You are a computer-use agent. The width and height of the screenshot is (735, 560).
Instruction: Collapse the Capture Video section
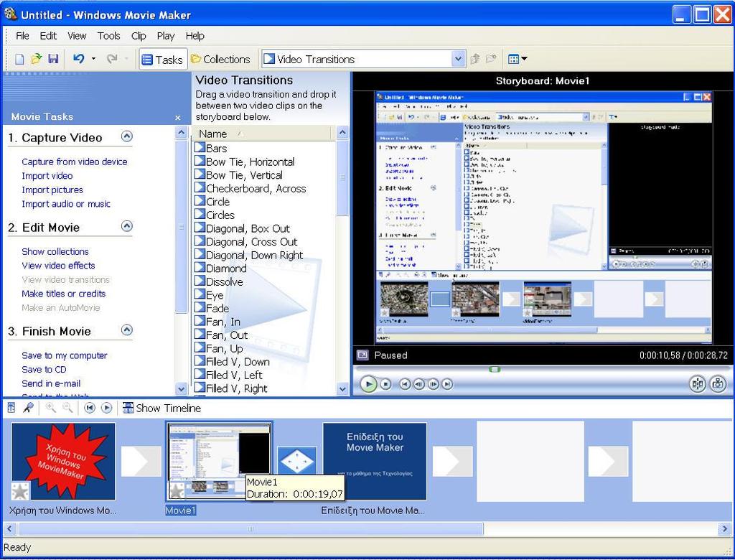pos(126,136)
